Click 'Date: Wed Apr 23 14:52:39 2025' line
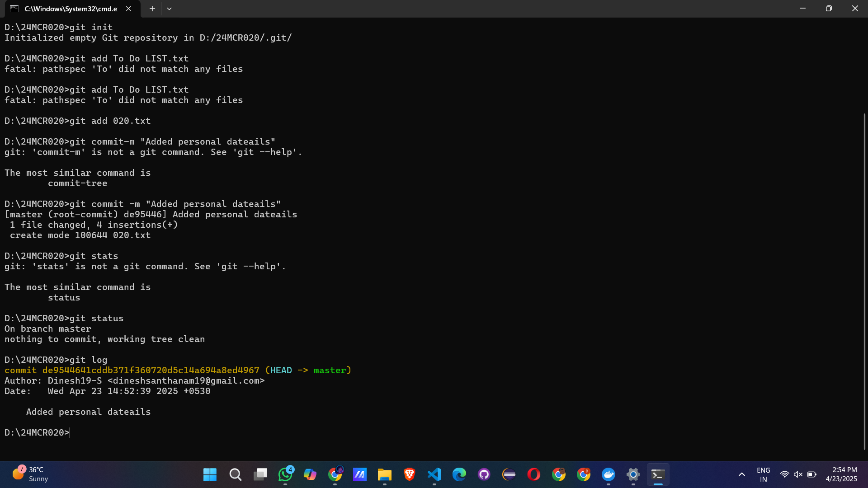The image size is (868, 488). [108, 391]
